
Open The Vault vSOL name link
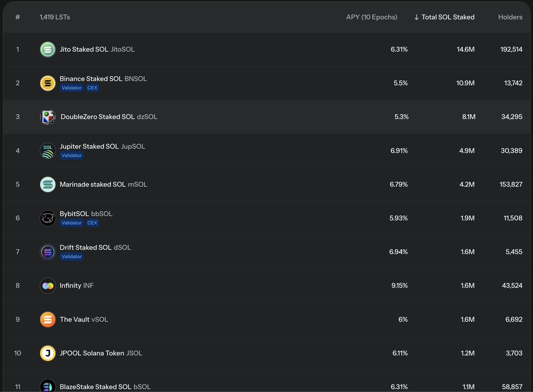(x=84, y=319)
